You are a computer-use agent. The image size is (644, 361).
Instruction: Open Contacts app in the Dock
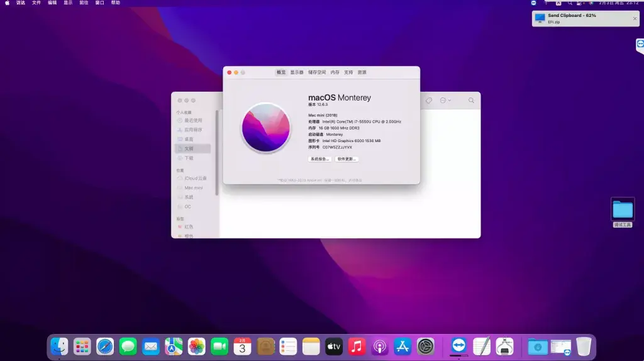(x=265, y=347)
